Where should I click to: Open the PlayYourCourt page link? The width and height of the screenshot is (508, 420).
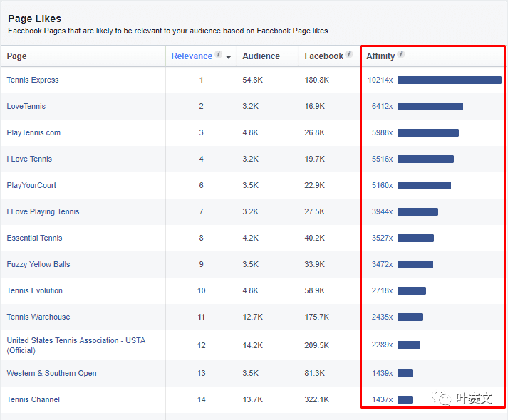pos(31,185)
